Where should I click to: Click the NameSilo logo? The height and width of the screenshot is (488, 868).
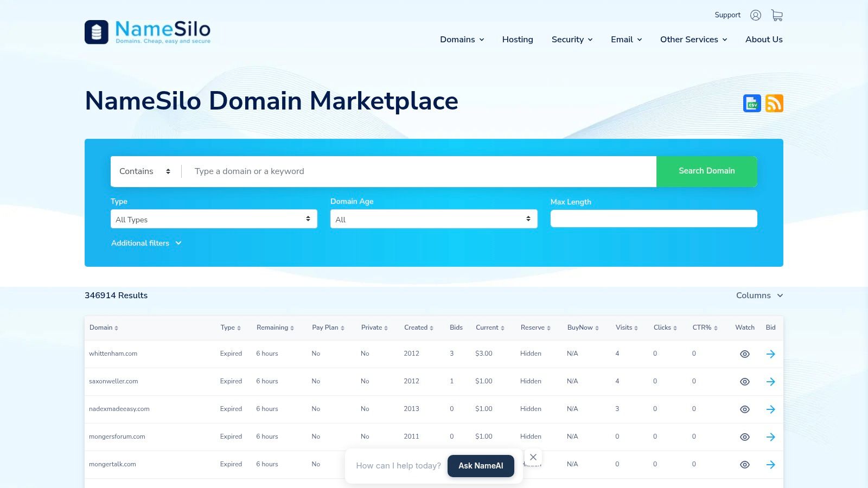pyautogui.click(x=148, y=31)
